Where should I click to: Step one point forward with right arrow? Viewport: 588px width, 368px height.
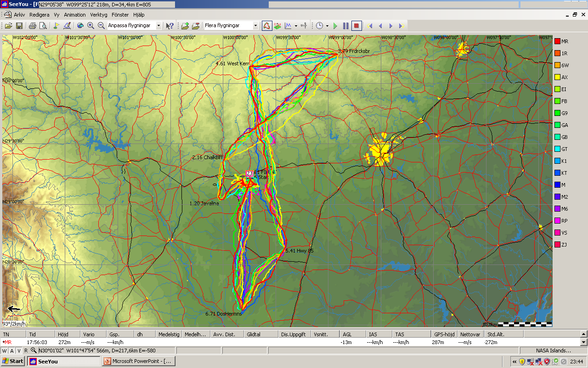tap(391, 26)
